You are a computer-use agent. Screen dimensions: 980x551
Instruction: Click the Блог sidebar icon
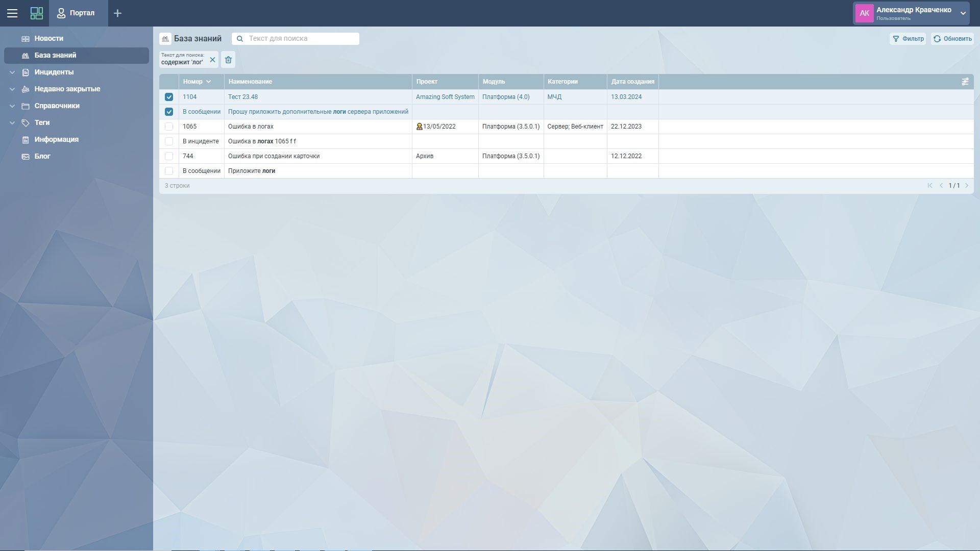(26, 157)
